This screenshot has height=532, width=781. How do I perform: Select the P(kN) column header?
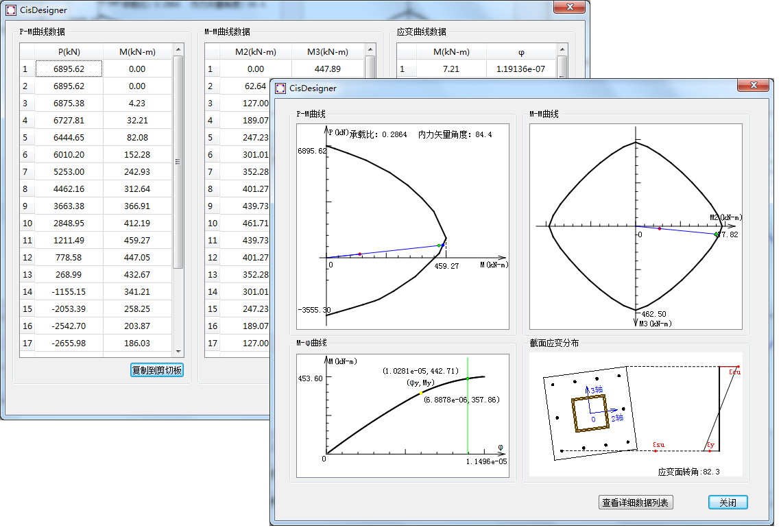pyautogui.click(x=69, y=51)
